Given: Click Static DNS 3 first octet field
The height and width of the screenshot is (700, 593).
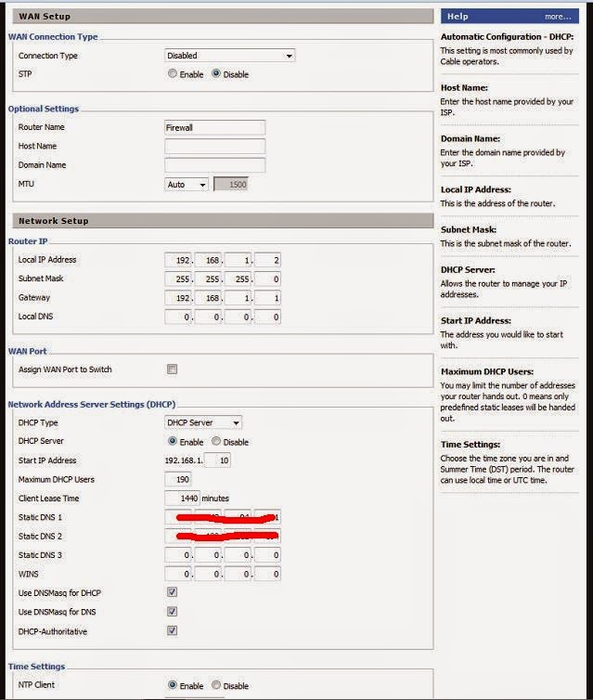Looking at the screenshot, I should (178, 555).
